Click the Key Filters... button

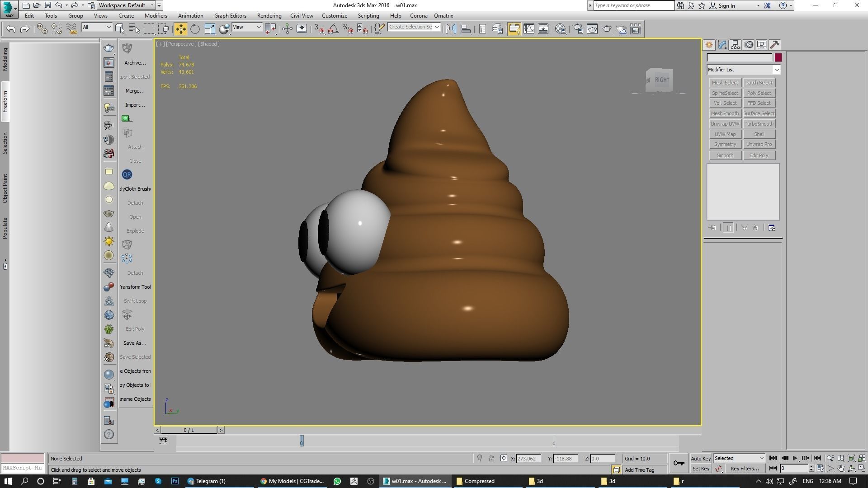coord(745,469)
